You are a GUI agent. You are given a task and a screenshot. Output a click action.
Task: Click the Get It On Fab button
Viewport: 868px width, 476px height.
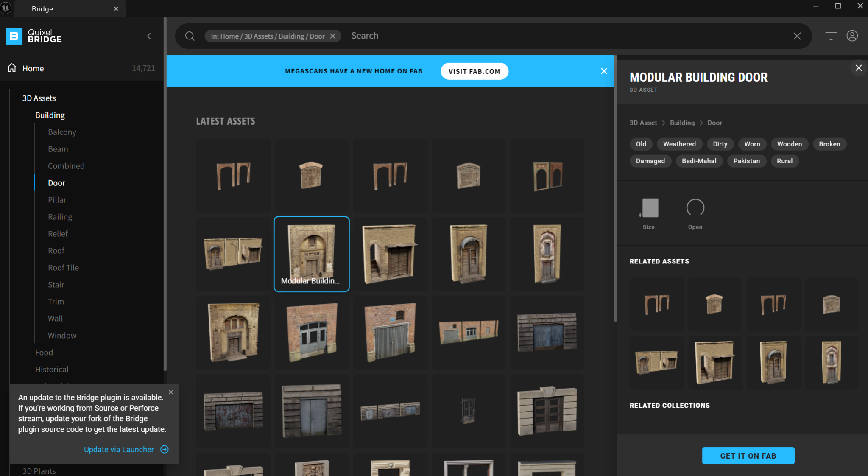click(748, 456)
